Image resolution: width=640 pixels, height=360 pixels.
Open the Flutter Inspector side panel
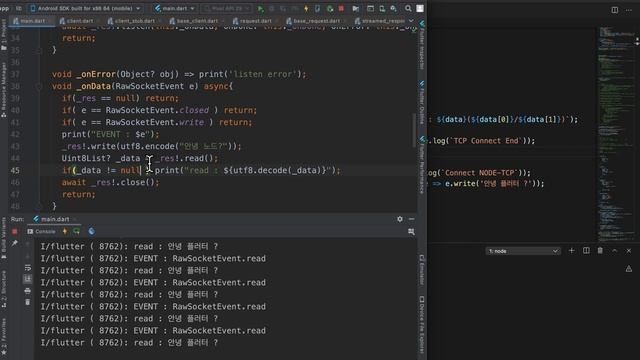coord(422,46)
